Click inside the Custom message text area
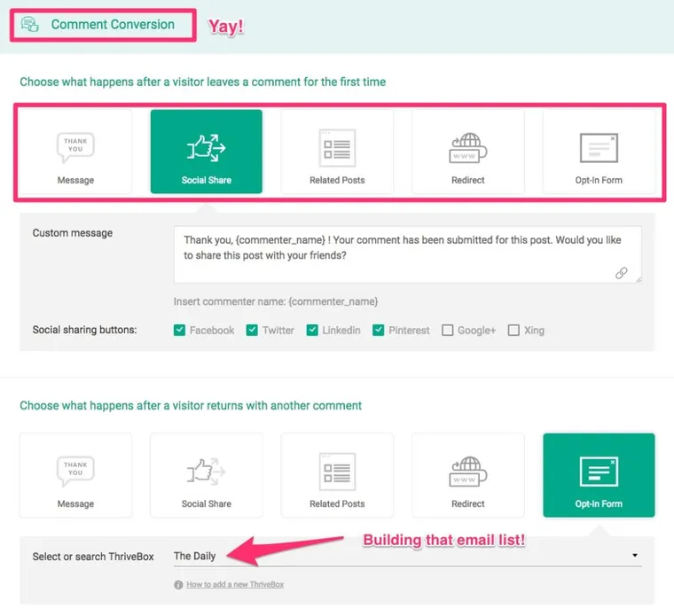Viewport: 674px width, 616px height. click(407, 254)
